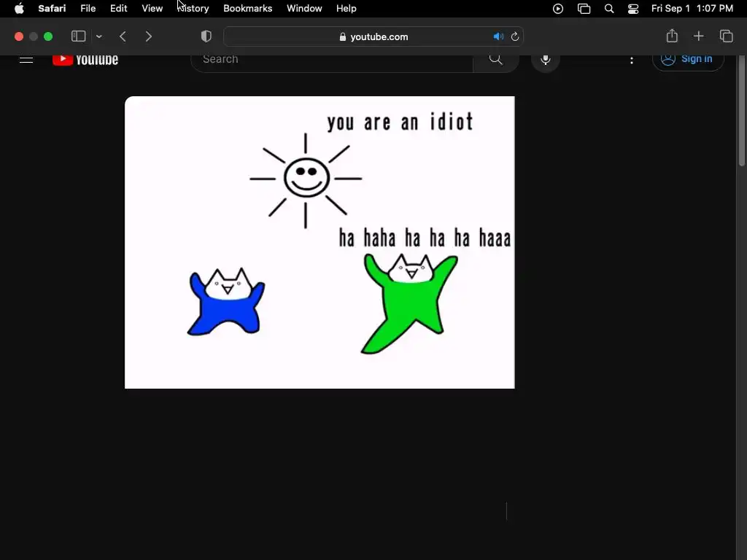Open the privacy report shield icon
This screenshot has height=560, width=747.
click(x=206, y=36)
